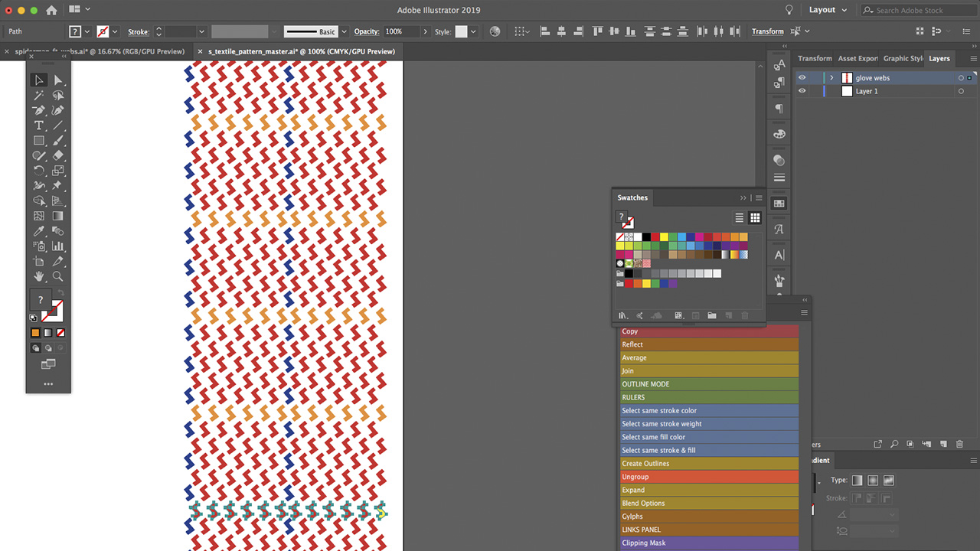Choose Create Outlines from the action list
980x551 pixels.
click(709, 463)
